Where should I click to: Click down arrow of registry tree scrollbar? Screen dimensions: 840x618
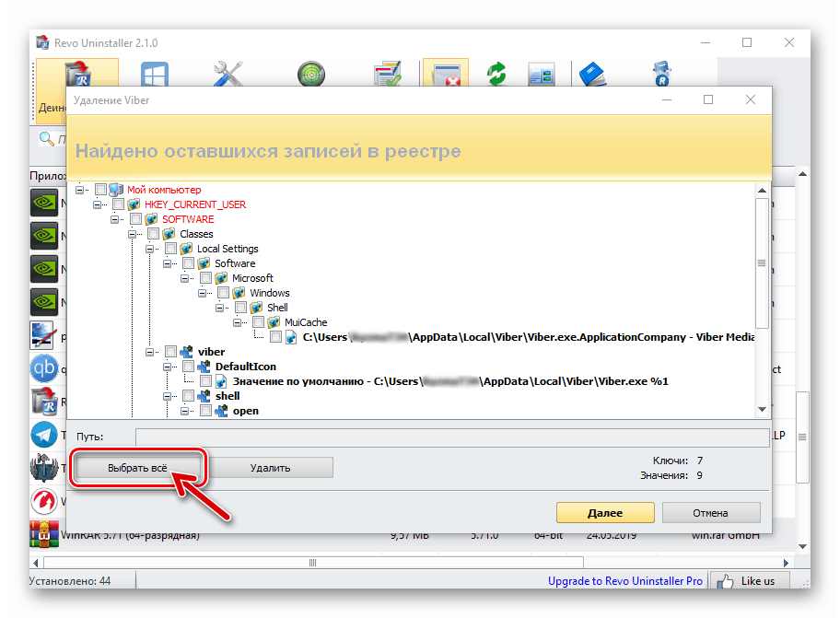[x=762, y=409]
